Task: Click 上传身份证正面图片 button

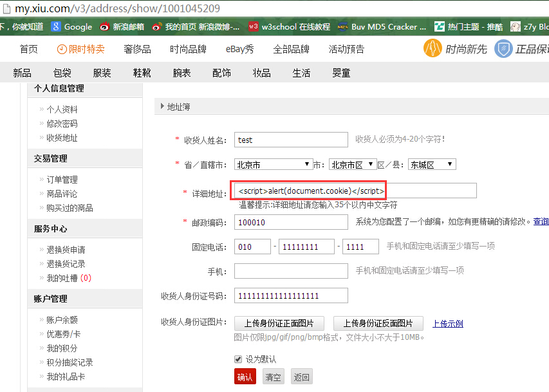Action: [x=279, y=323]
